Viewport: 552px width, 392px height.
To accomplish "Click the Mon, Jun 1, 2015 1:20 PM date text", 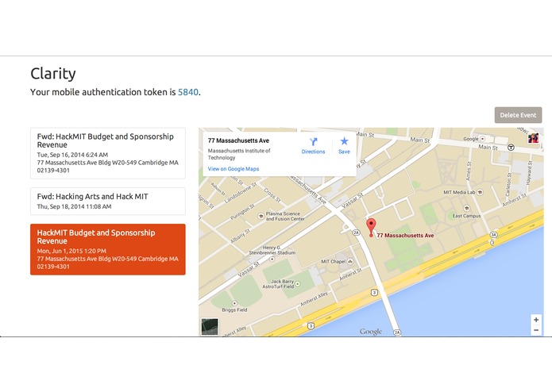I will 71,251.
